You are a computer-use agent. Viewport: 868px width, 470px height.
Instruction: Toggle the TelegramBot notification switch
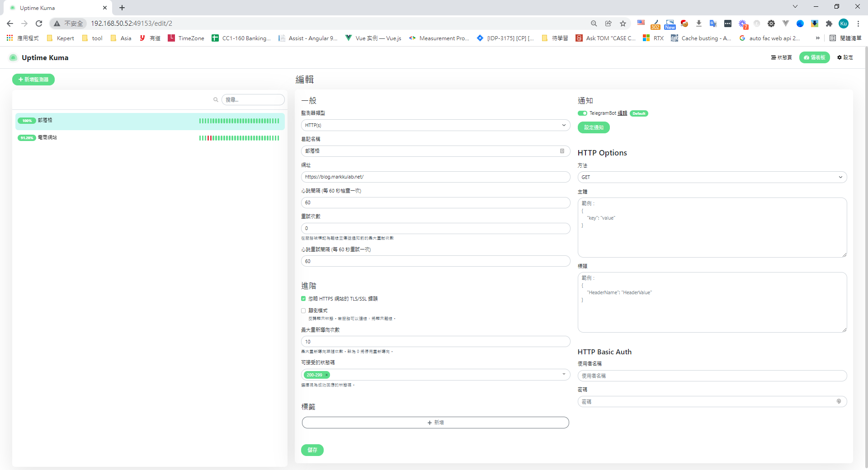click(582, 113)
